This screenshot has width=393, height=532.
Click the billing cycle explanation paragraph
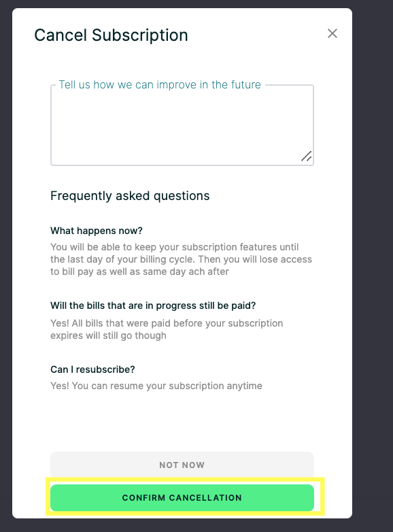point(181,259)
